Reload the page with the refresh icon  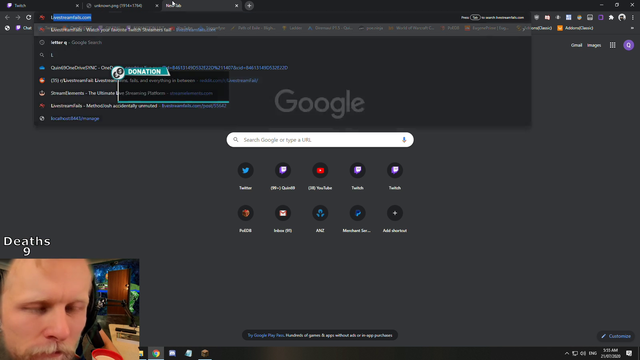click(x=29, y=18)
